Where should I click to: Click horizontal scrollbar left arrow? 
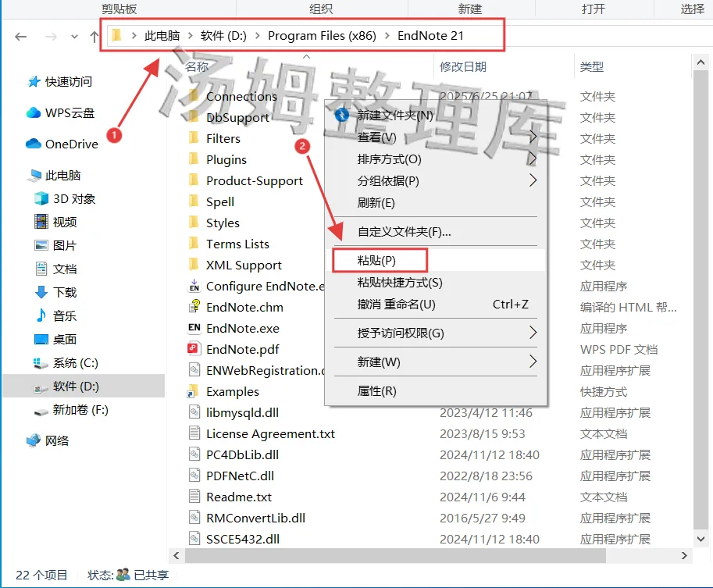click(176, 556)
